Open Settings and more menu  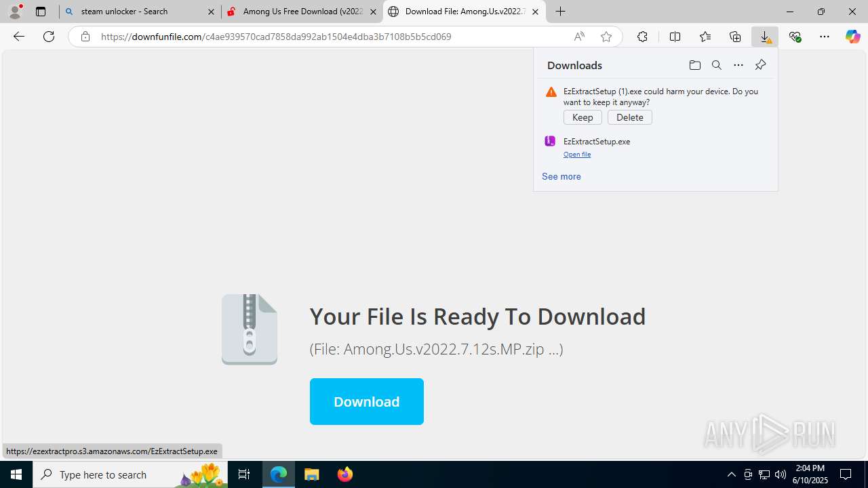click(x=825, y=37)
